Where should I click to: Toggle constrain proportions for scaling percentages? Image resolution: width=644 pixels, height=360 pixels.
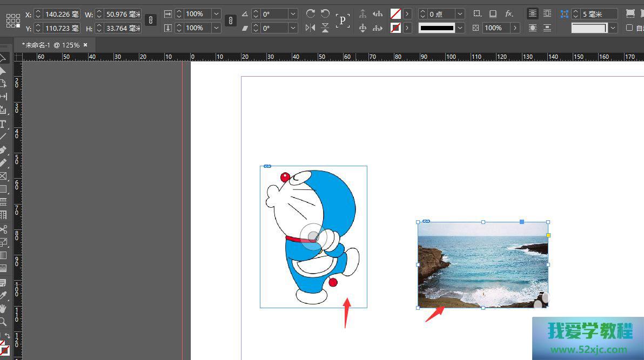(x=231, y=21)
